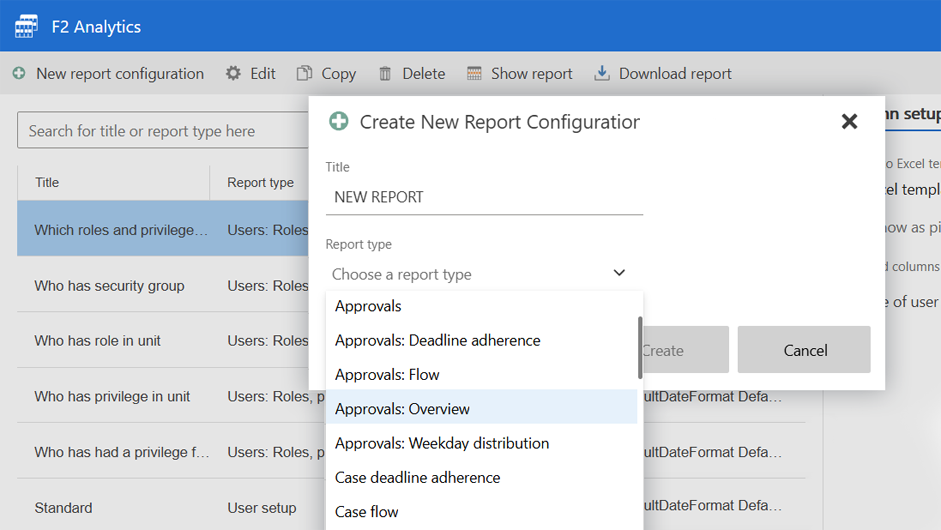This screenshot has width=941, height=530.
Task: Click the F2 Analytics app logo icon
Action: coord(26,26)
